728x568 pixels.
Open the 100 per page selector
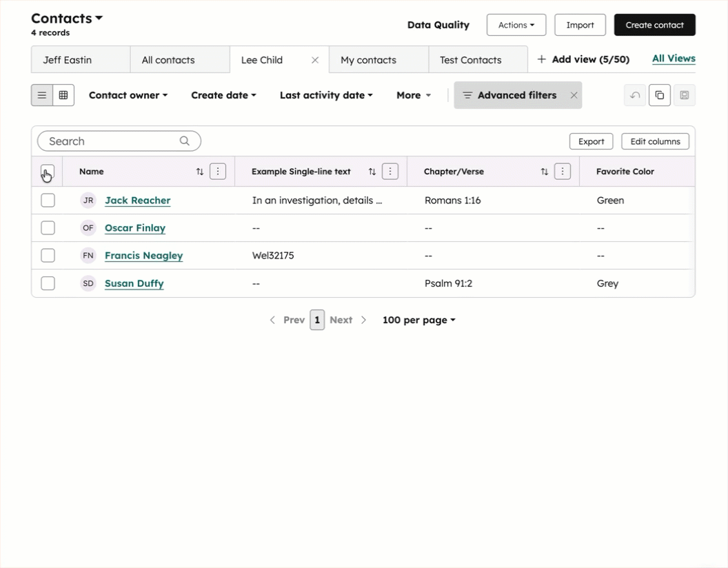tap(418, 319)
